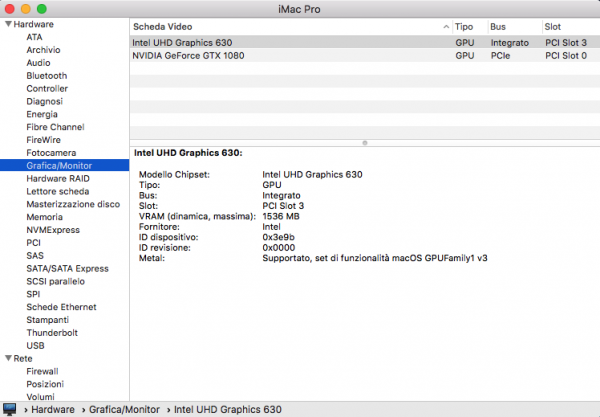Select the Intel UHD Graphics 630 row
Image resolution: width=600 pixels, height=417 pixels.
click(365, 42)
